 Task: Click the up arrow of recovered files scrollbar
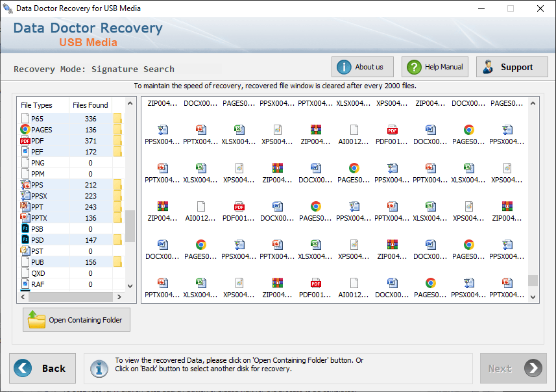(533, 103)
